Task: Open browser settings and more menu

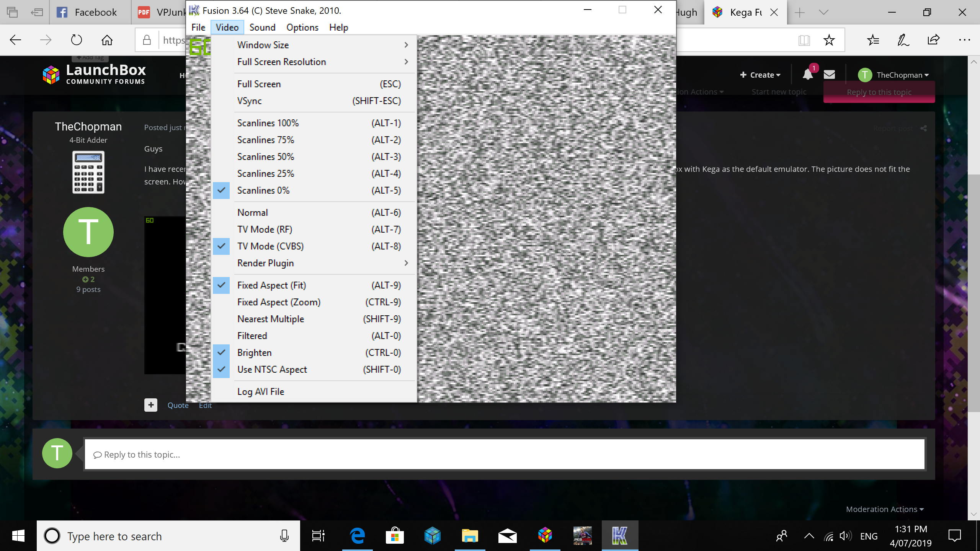Action: (x=965, y=40)
